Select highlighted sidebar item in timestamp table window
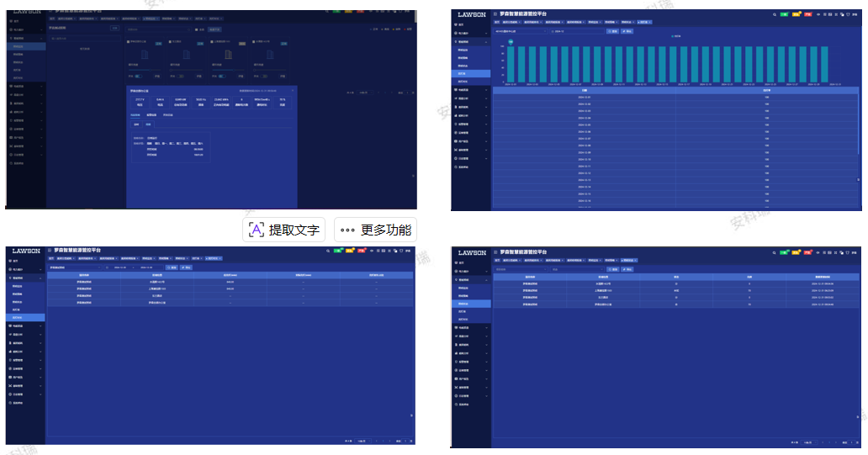Image resolution: width=868 pixels, height=455 pixels. [x=471, y=304]
